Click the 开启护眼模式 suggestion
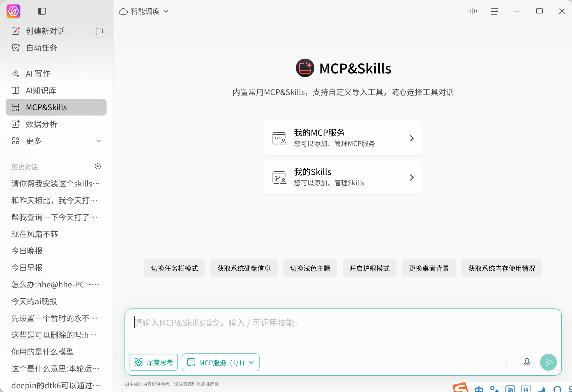This screenshot has width=572, height=392. (370, 268)
